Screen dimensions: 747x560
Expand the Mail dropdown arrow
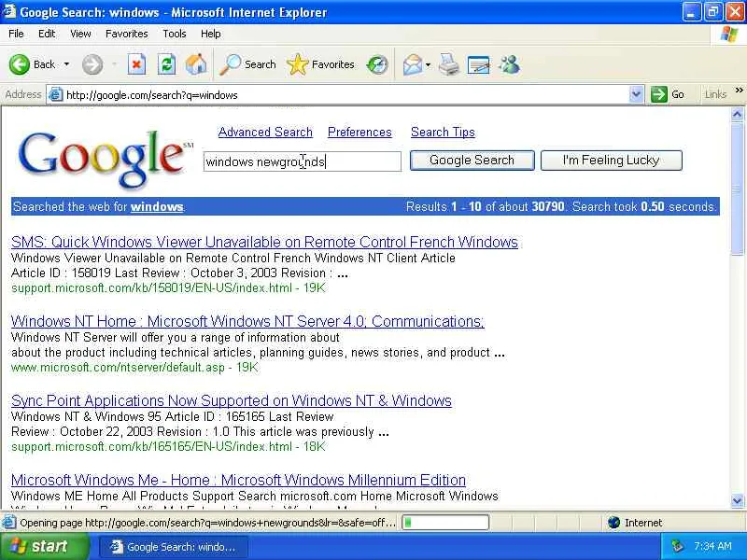click(428, 64)
